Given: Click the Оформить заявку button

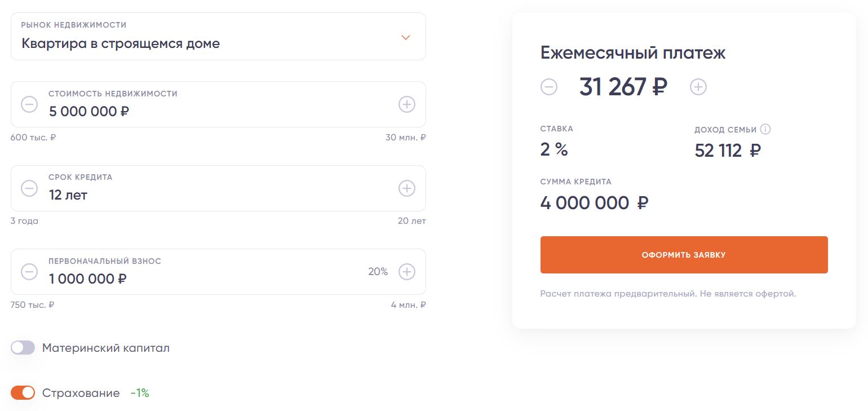Looking at the screenshot, I should coord(684,255).
